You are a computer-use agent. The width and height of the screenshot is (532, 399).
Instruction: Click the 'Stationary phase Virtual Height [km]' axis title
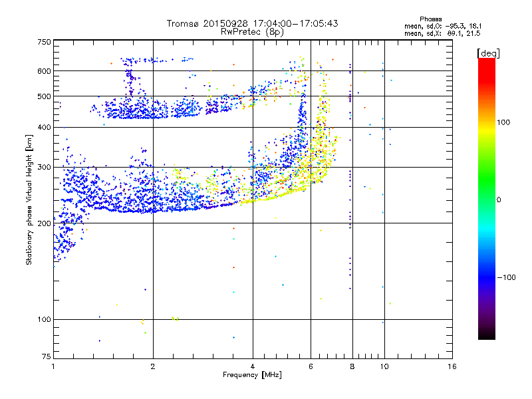click(x=29, y=199)
